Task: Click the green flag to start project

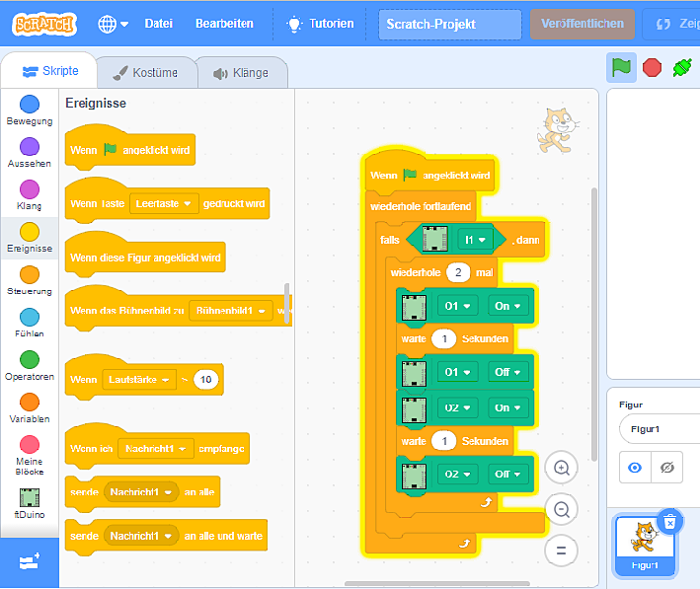Action: [621, 67]
